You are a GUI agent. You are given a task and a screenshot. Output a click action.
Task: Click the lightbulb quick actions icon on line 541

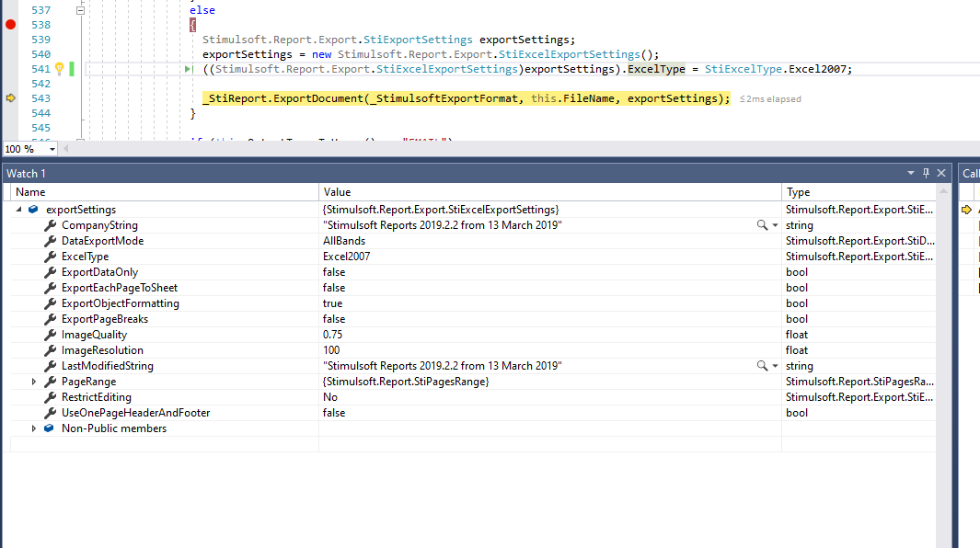(x=60, y=69)
